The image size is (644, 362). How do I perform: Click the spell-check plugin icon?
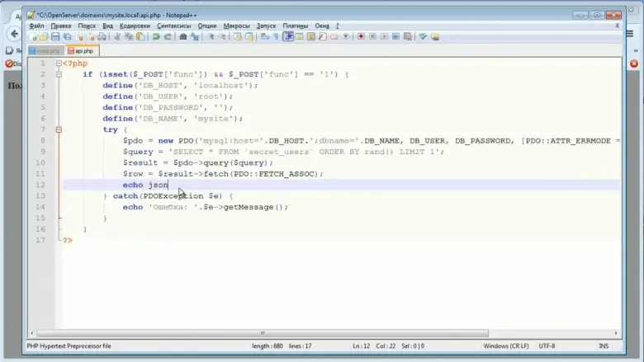pos(423,37)
